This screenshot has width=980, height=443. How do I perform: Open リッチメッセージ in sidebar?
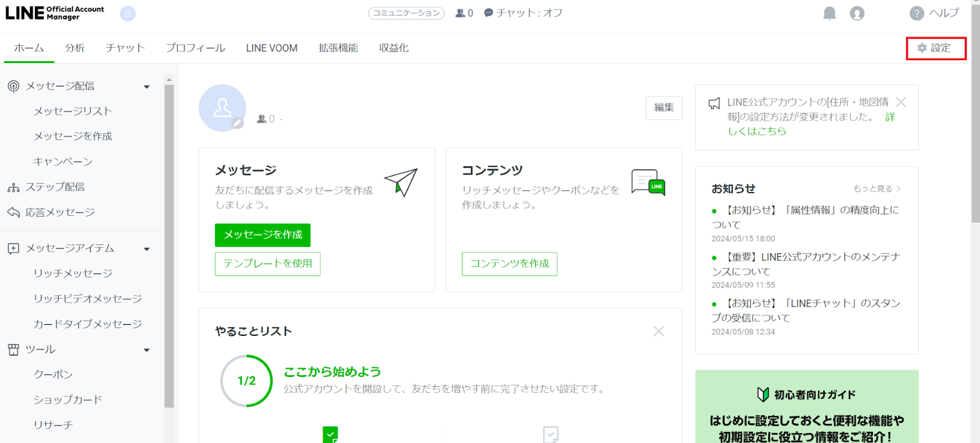coord(73,274)
